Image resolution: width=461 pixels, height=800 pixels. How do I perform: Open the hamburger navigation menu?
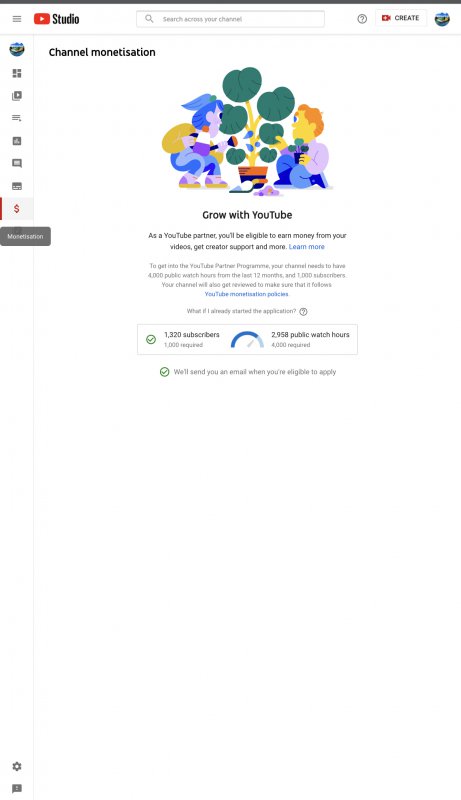(x=17, y=19)
